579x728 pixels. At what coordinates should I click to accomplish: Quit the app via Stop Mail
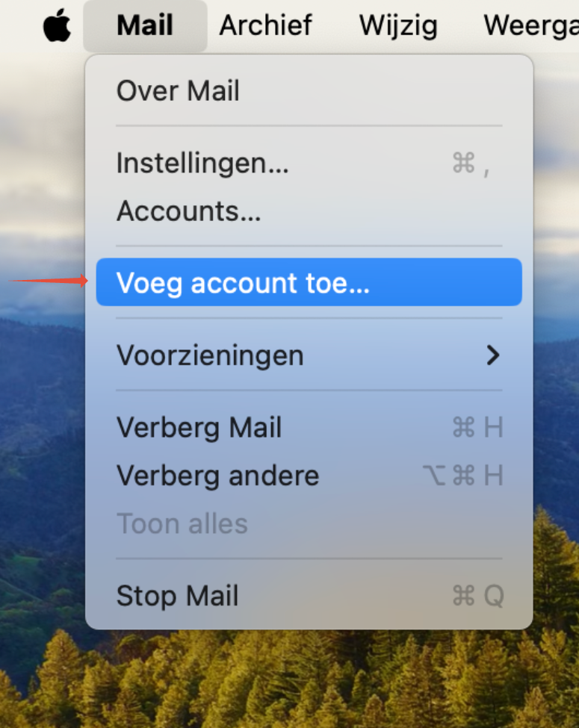(309, 596)
